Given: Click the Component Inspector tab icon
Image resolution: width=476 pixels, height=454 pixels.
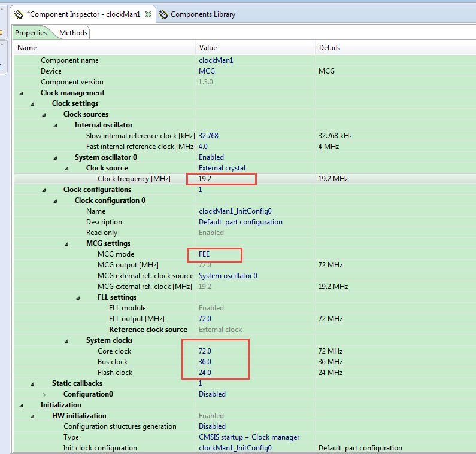Looking at the screenshot, I should 18,14.
